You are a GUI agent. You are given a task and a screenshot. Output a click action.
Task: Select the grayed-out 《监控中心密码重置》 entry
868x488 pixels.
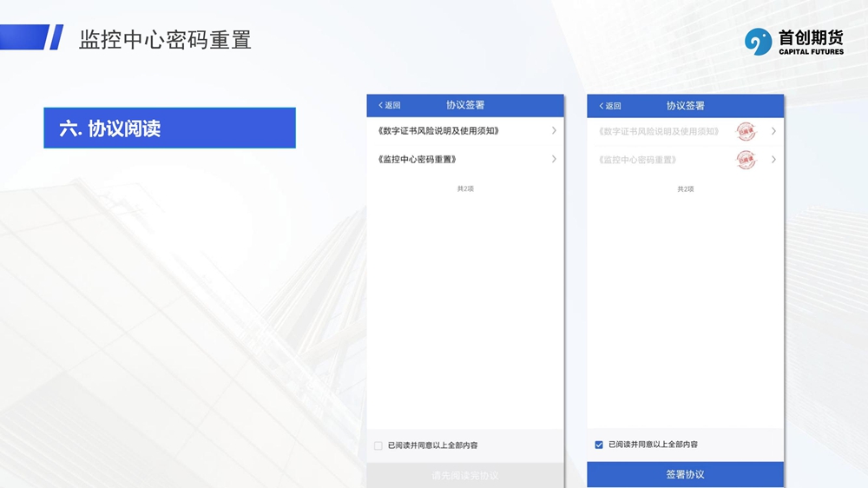(x=637, y=161)
